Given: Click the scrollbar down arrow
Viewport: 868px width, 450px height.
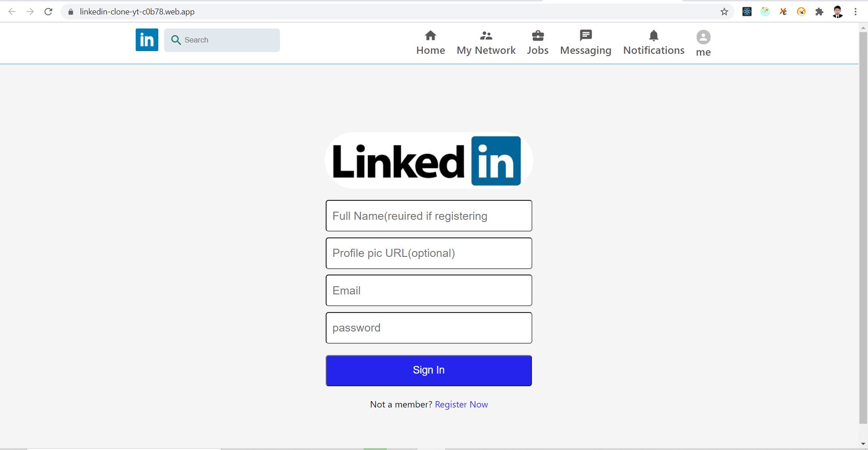Looking at the screenshot, I should pyautogui.click(x=863, y=444).
